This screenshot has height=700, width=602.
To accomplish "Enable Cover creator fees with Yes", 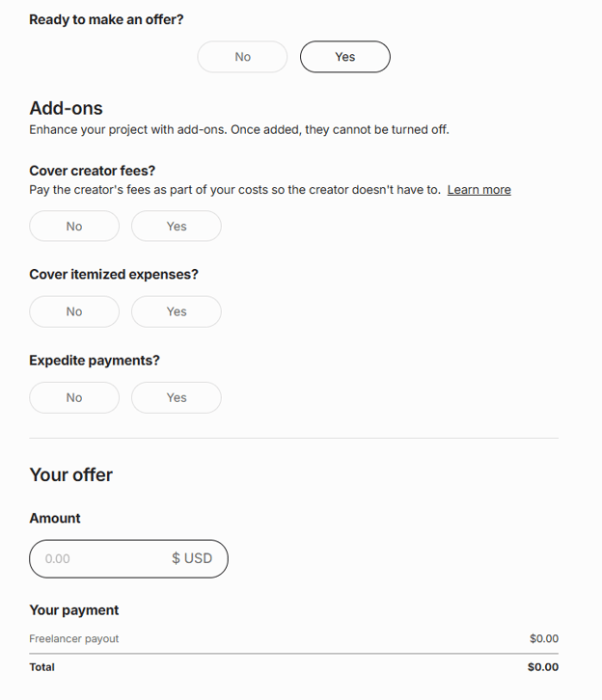I will [176, 227].
